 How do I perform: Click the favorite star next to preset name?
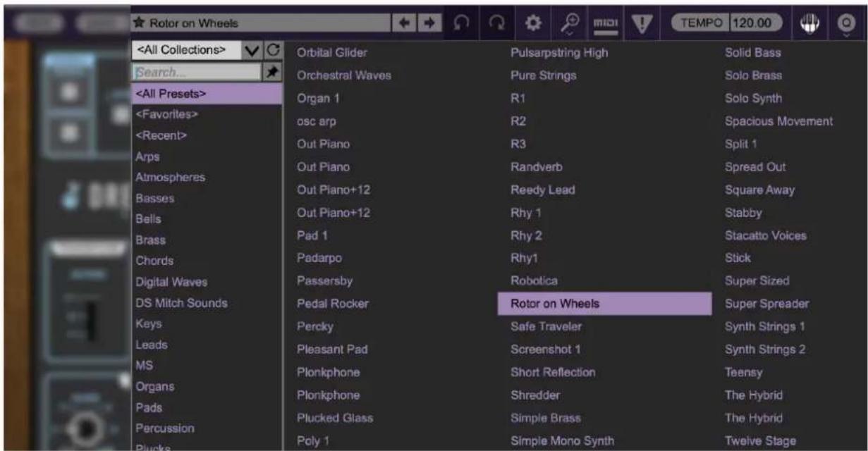tap(138, 23)
